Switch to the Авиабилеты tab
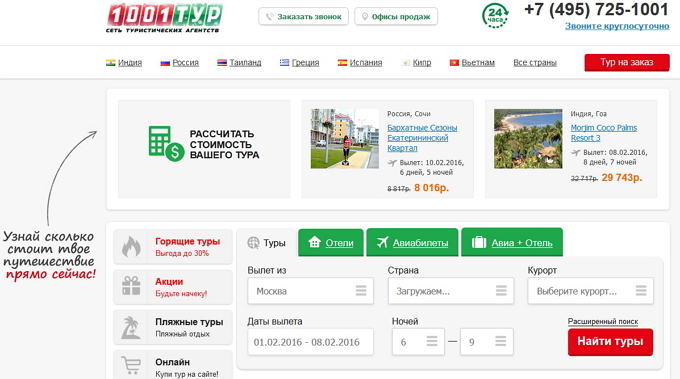The height and width of the screenshot is (379, 680). pyautogui.click(x=412, y=243)
